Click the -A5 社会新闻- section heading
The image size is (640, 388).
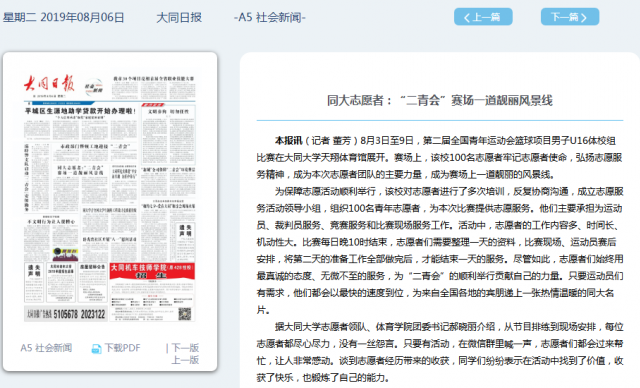click(x=269, y=18)
